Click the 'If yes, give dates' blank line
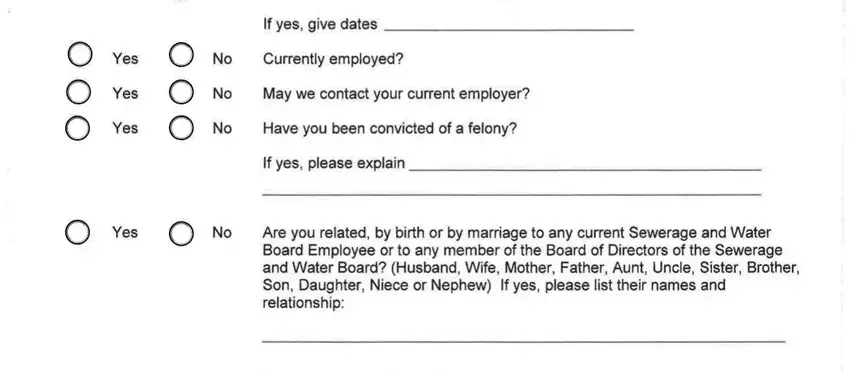 (508, 26)
